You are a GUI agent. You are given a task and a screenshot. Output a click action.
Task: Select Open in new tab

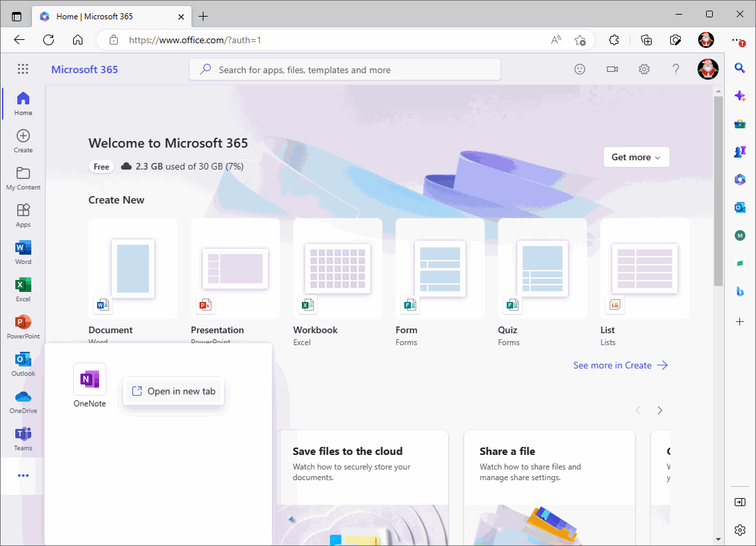tap(174, 391)
